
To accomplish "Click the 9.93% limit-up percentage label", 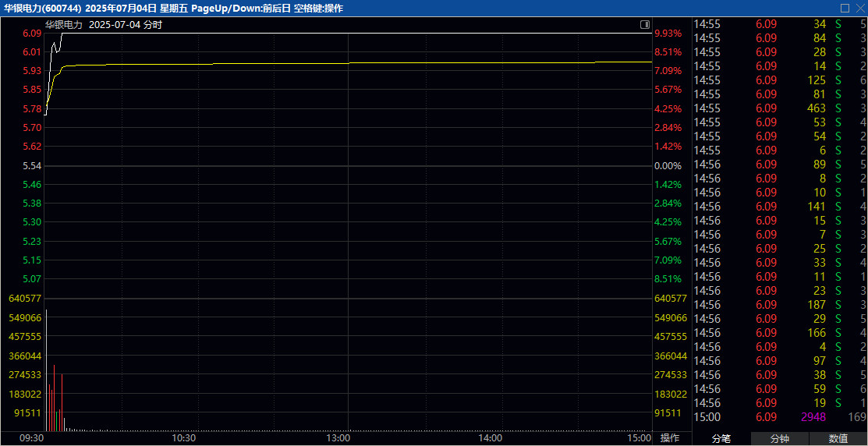I will coord(668,34).
